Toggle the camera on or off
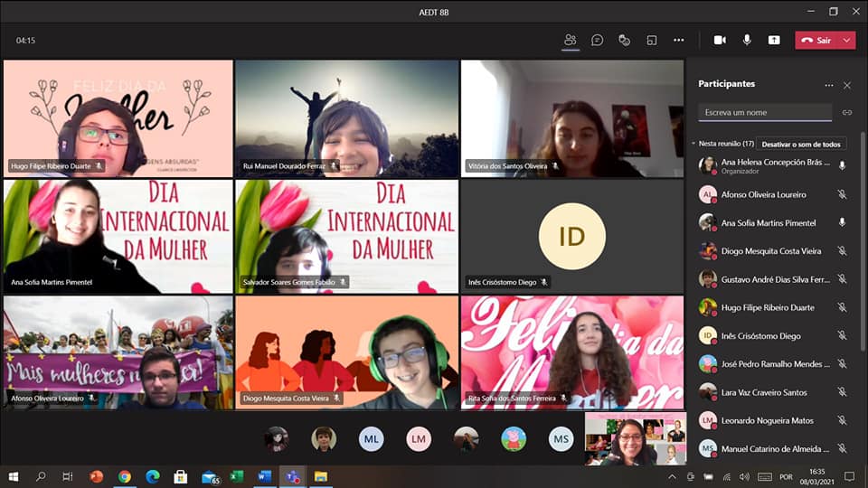The width and height of the screenshot is (868, 488). 720,40
